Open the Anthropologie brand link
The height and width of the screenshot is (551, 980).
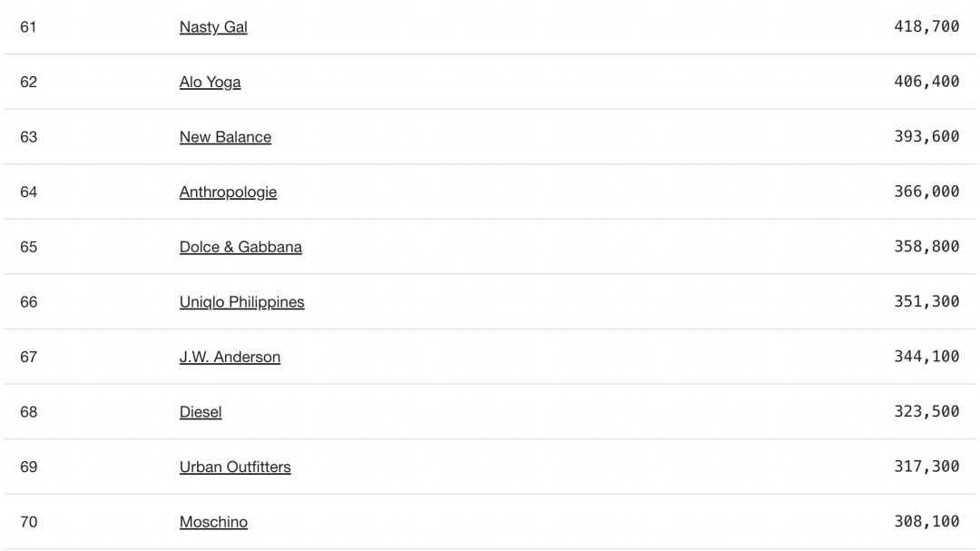228,192
